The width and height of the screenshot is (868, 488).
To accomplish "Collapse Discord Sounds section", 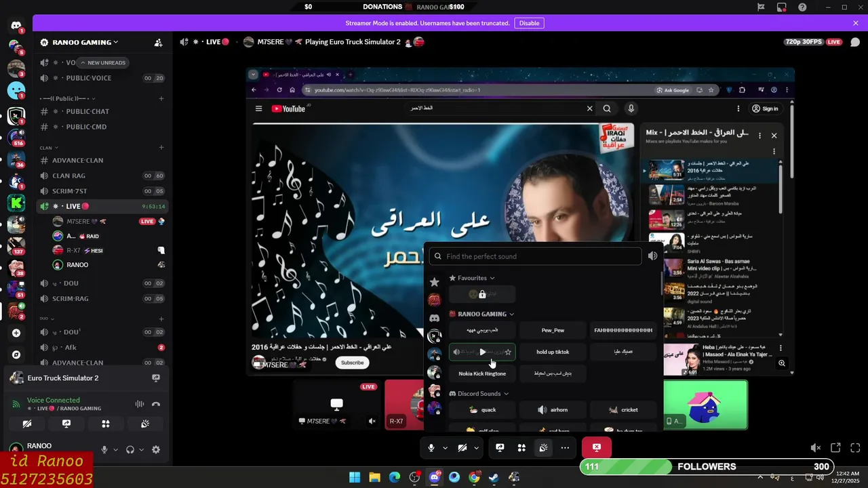I will click(x=479, y=394).
